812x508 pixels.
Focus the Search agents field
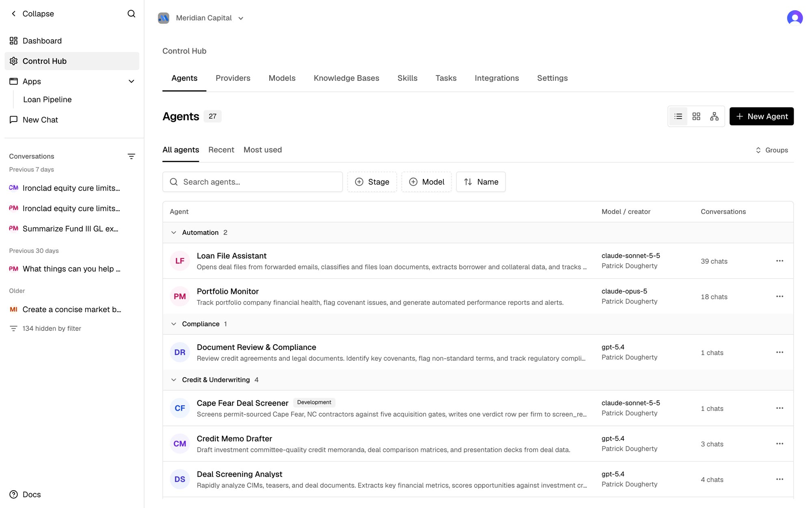(x=253, y=182)
